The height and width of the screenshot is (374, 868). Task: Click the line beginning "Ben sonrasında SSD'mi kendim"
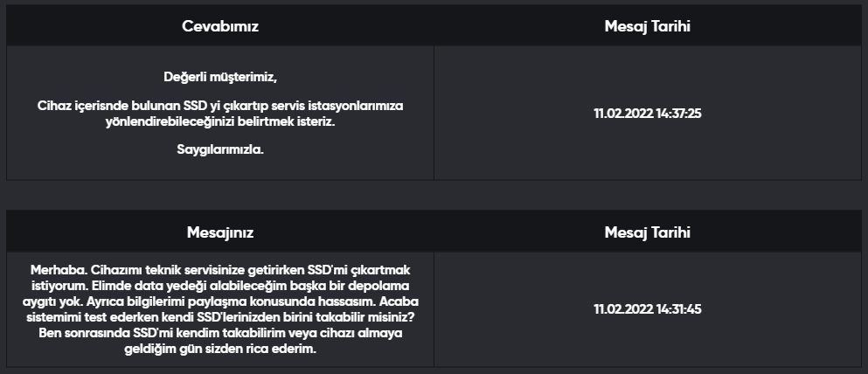[x=220, y=333]
